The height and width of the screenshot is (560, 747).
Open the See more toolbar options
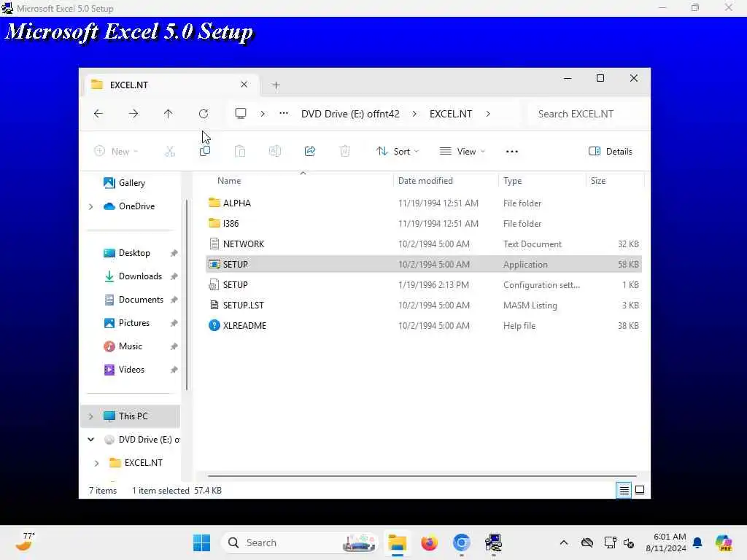coord(511,152)
